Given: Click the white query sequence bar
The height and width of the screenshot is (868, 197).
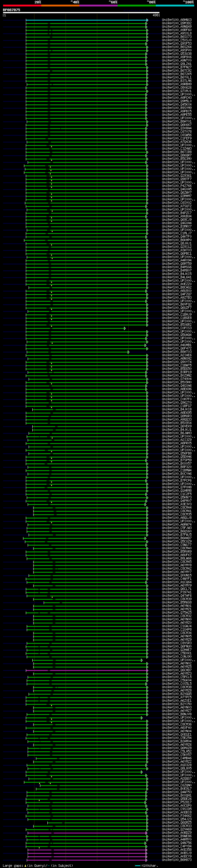Looking at the screenshot, I should [81, 12].
